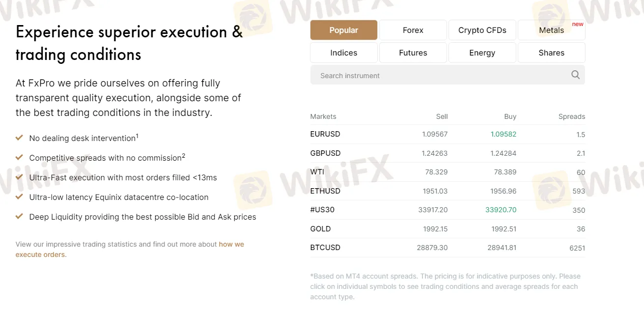Image resolution: width=644 pixels, height=310 pixels.
Task: Select the GBPUSD market row
Action: (325, 153)
